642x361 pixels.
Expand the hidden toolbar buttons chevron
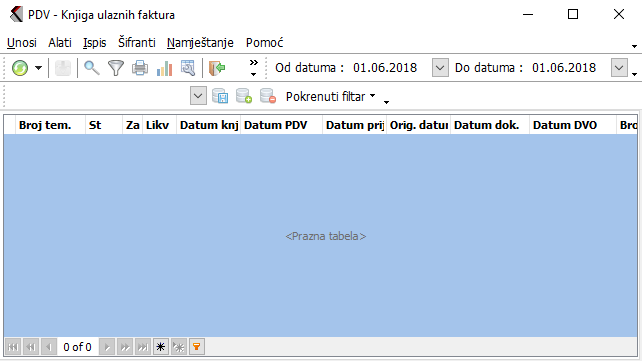click(254, 68)
